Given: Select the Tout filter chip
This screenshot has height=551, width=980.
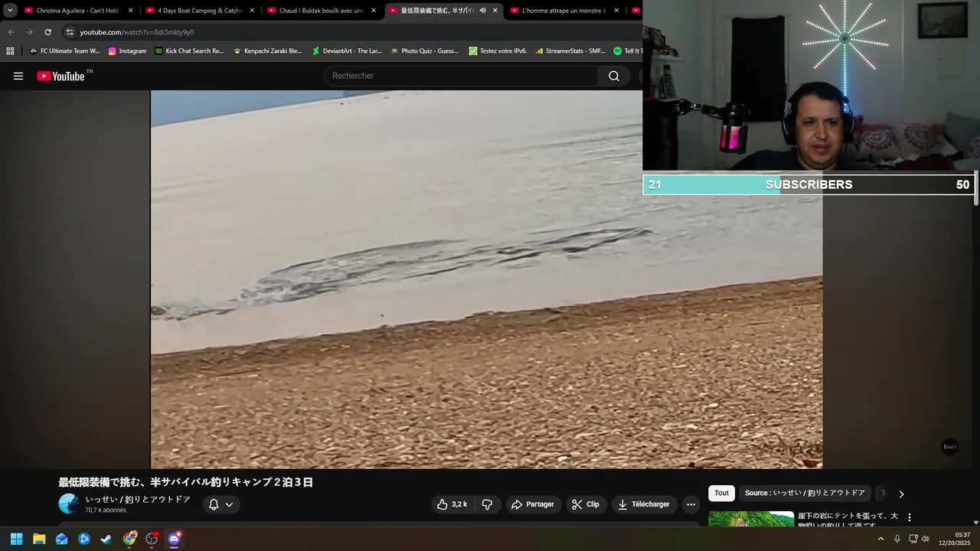Looking at the screenshot, I should pos(721,494).
